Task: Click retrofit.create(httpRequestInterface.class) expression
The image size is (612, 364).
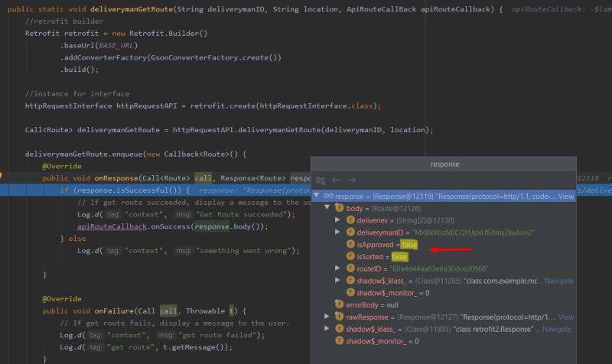Action: pyautogui.click(x=284, y=106)
